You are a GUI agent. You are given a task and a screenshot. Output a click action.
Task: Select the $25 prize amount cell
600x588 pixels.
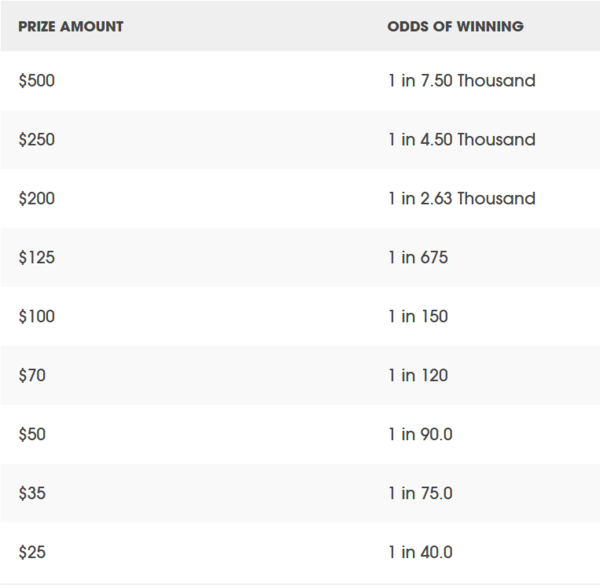[x=32, y=552]
